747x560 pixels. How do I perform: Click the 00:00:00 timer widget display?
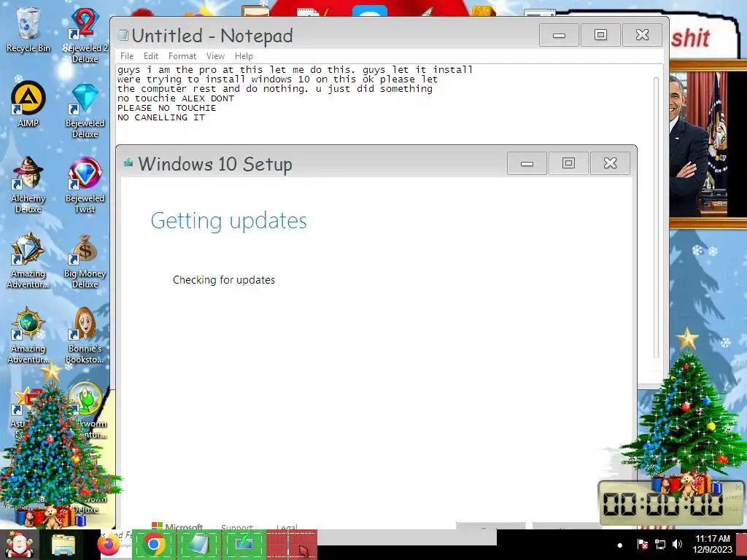(662, 504)
